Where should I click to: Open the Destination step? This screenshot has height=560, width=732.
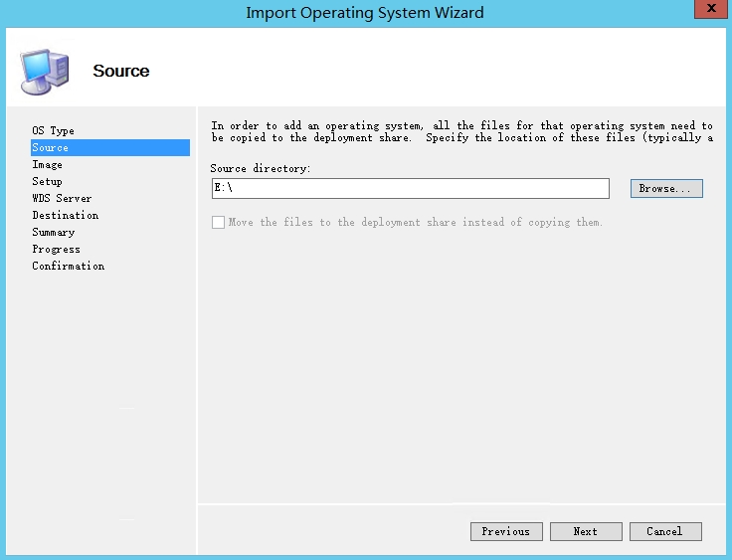66,215
